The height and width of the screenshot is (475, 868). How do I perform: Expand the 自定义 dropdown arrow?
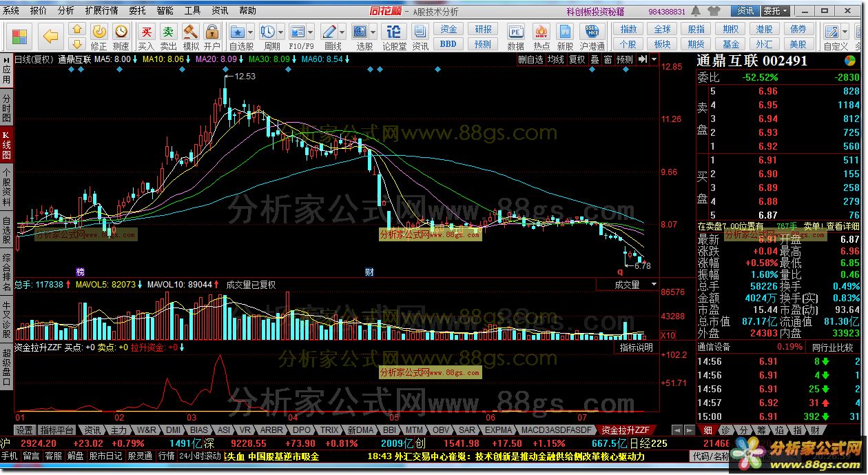(845, 32)
